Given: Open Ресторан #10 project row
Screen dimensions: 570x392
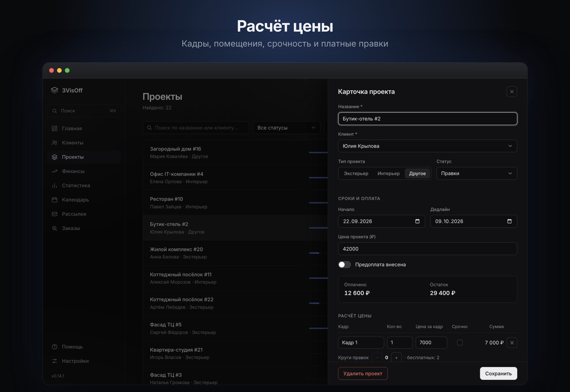Looking at the screenshot, I should coord(235,203).
